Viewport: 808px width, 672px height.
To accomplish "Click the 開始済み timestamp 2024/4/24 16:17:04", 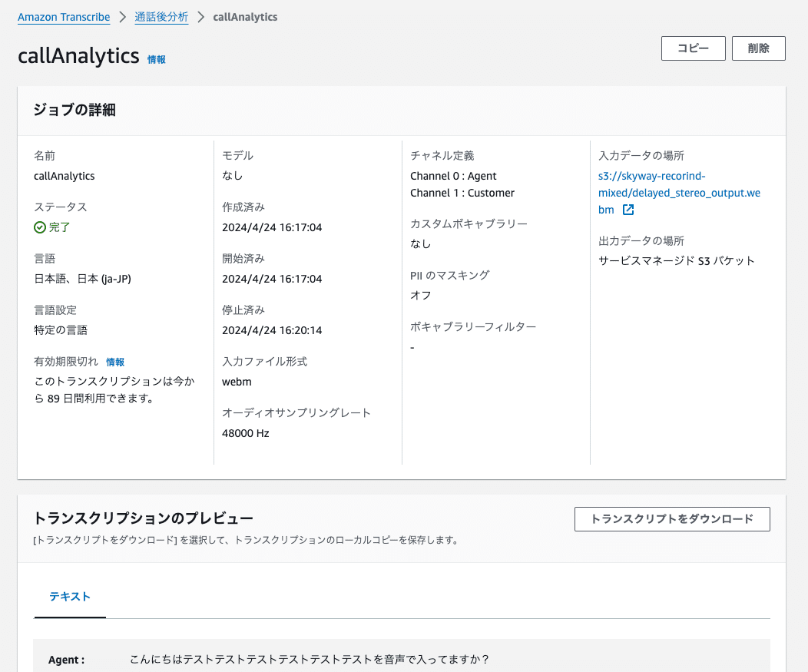I will pos(272,279).
